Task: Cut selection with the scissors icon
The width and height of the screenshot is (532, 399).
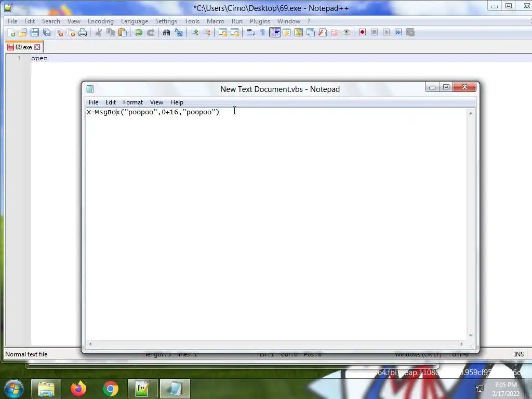Action: point(99,33)
